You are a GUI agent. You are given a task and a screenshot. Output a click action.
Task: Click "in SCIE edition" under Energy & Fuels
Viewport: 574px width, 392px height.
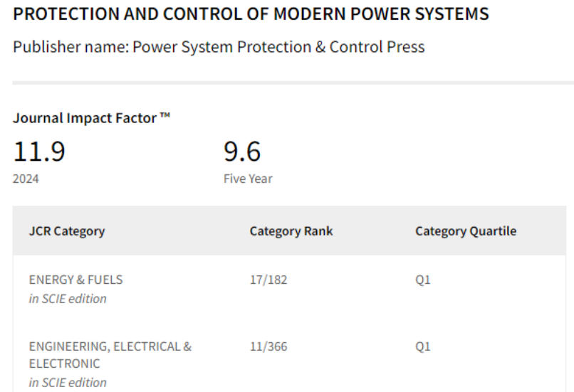click(x=68, y=299)
